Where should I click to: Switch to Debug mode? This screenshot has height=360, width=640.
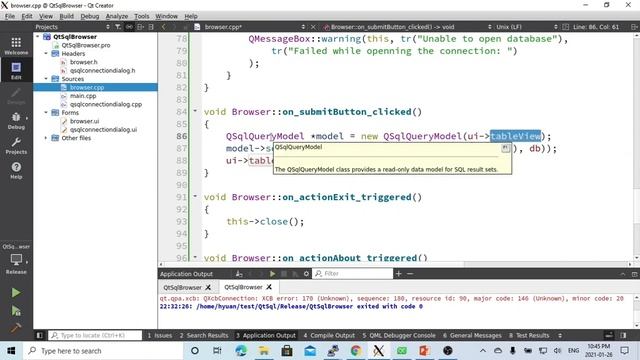(x=16, y=120)
